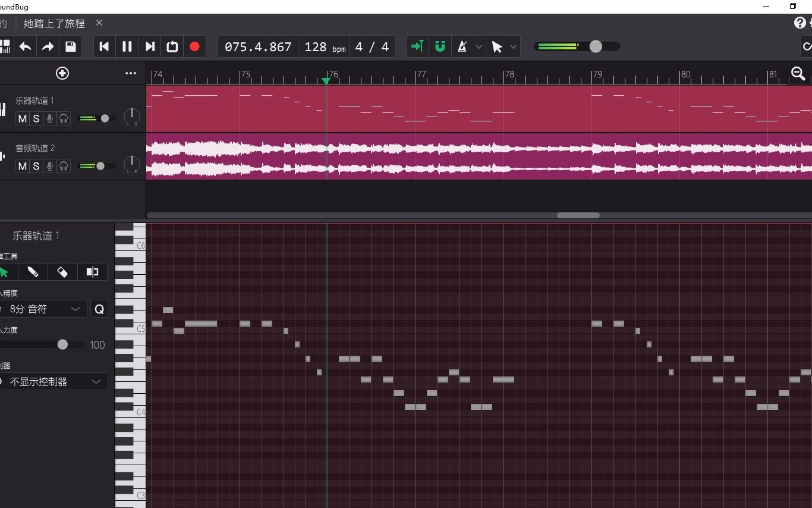
Task: Enable headphone monitoring on 音频轨道 2
Action: pos(64,166)
